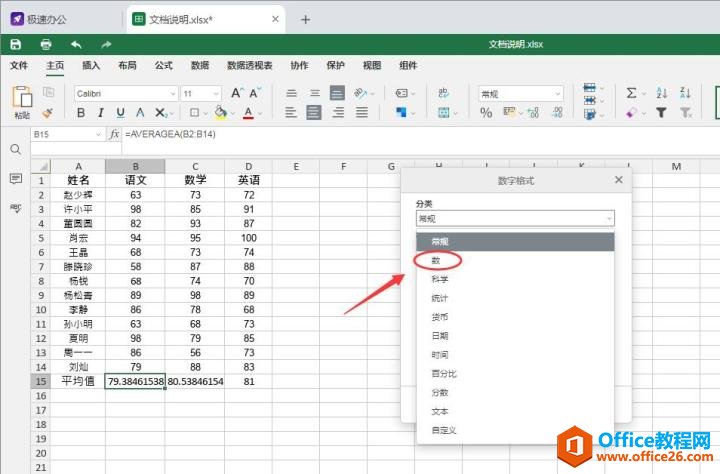Open the 分类 category combo box
Viewport: 720px width, 474px height.
click(x=515, y=219)
